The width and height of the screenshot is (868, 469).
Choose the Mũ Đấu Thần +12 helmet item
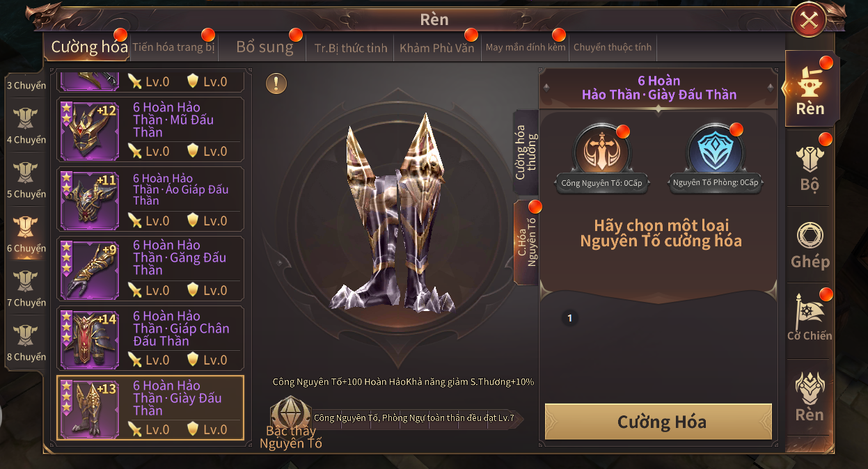point(150,130)
